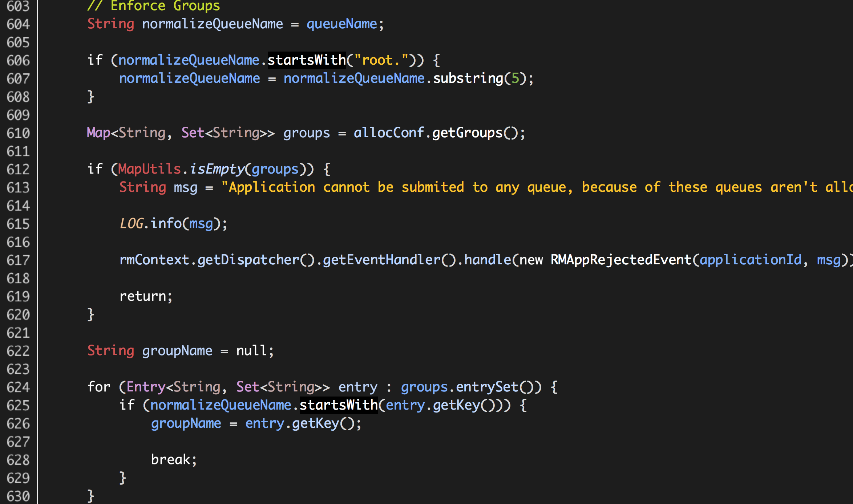
Task: Click the number 5 argument in substring
Action: click(515, 78)
